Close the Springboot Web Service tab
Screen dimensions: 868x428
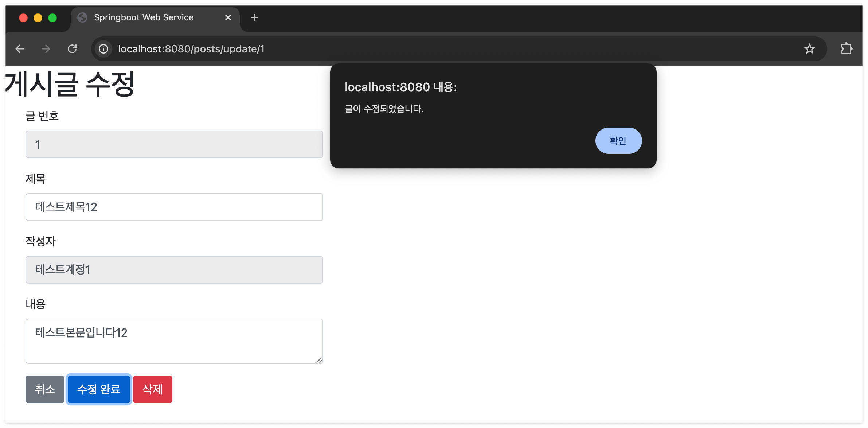click(228, 17)
